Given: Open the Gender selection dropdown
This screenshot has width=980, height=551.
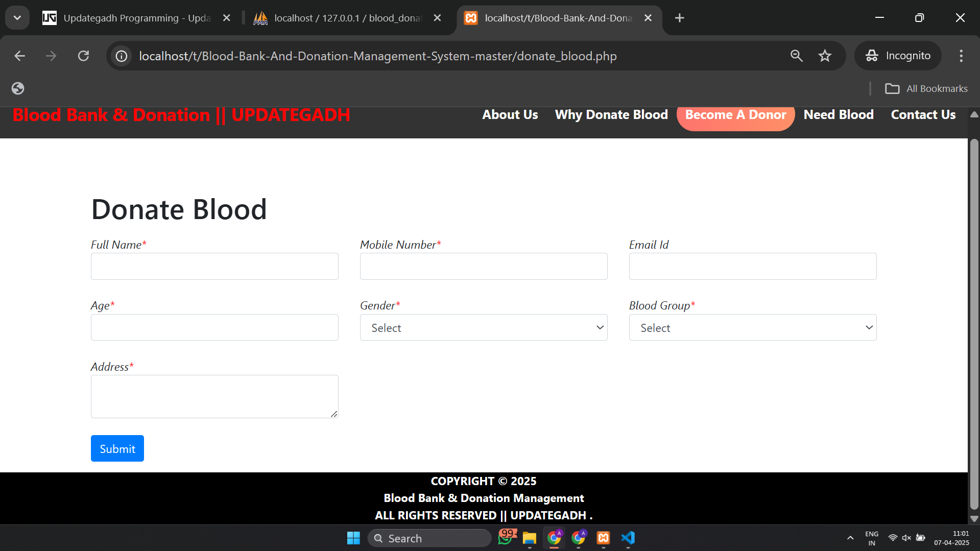Looking at the screenshot, I should tap(483, 327).
